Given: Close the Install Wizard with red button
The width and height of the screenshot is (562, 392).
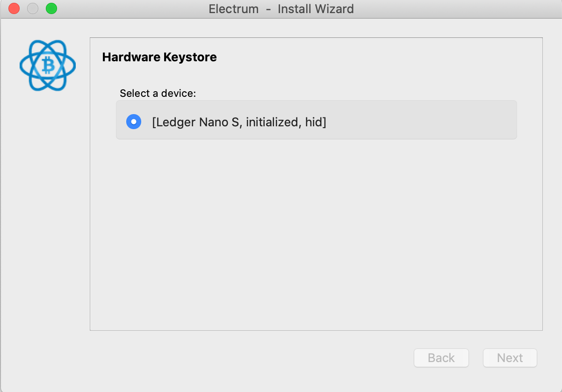Looking at the screenshot, I should click(14, 8).
